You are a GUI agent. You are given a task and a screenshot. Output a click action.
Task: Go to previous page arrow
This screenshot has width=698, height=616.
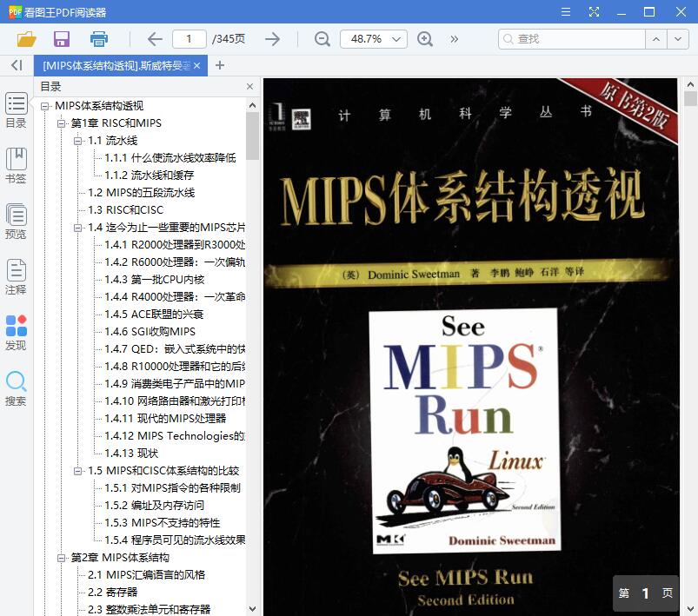tap(155, 39)
